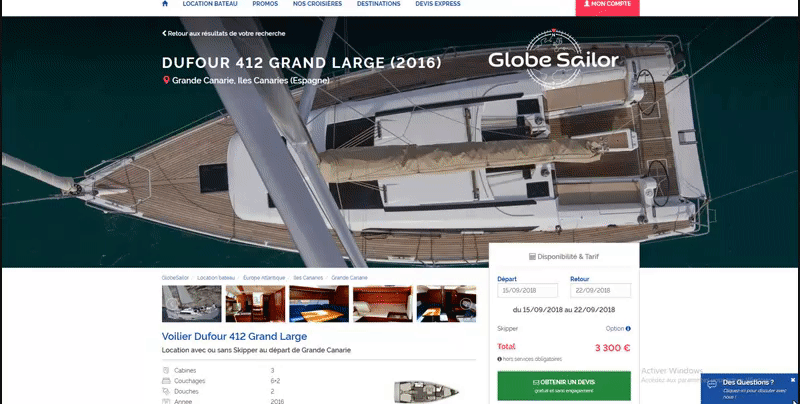Click the Couchages bed icon
800x404 pixels.
(166, 381)
